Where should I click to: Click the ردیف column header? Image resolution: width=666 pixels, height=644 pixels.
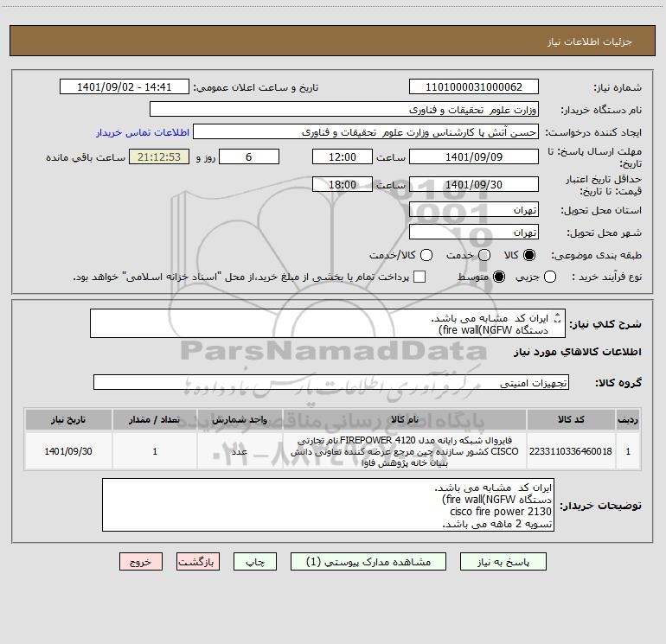[628, 419]
